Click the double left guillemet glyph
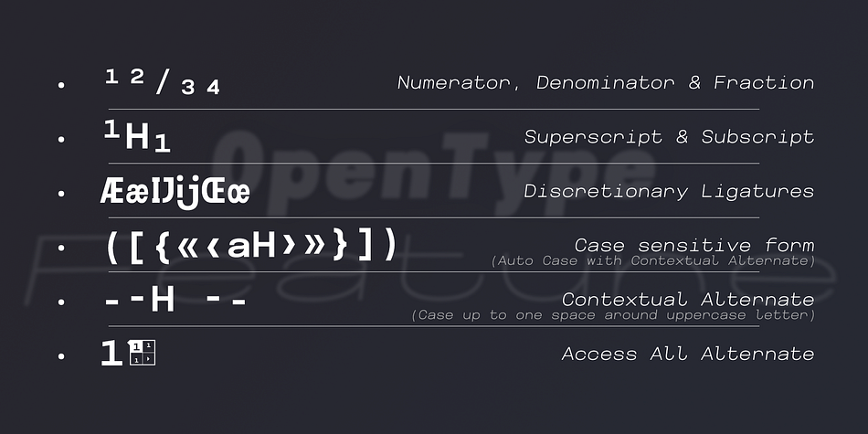 [188, 247]
